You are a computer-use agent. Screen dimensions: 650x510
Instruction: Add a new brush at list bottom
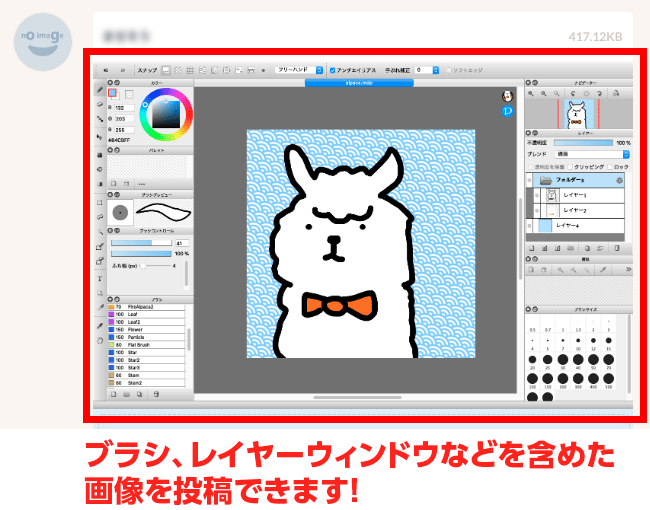(114, 394)
